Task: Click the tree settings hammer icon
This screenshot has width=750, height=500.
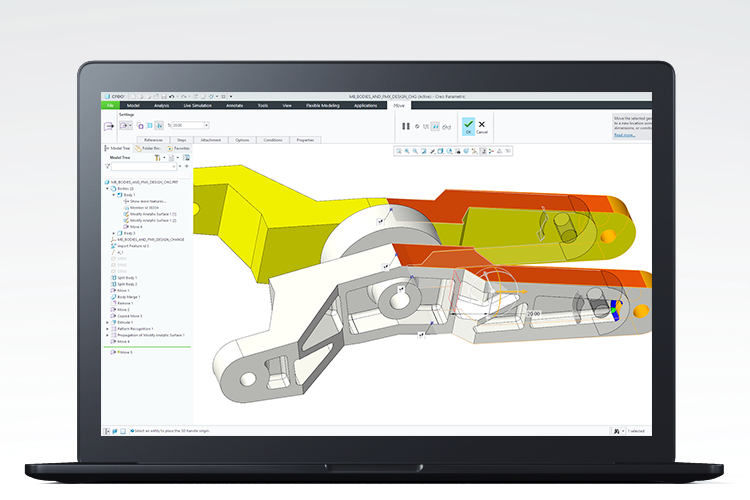Action: click(x=158, y=157)
